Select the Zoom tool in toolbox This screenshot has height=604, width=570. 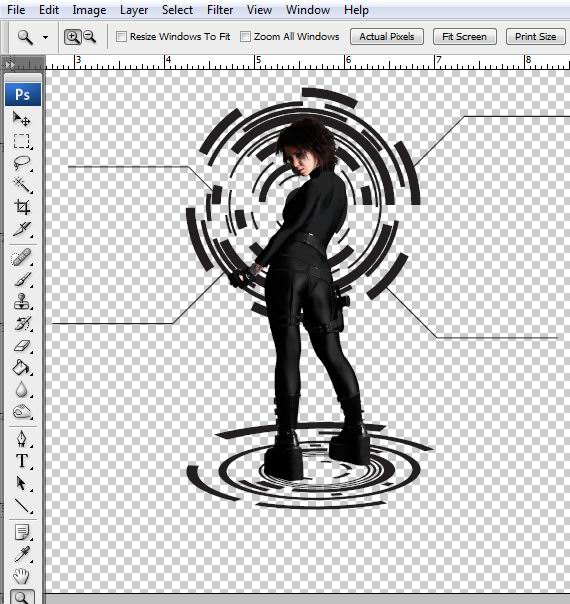(22, 597)
